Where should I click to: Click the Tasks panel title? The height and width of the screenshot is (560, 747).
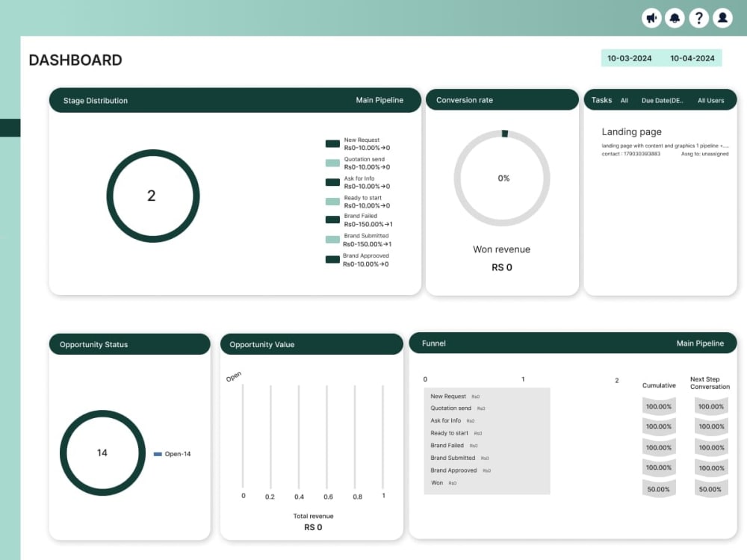tap(601, 100)
